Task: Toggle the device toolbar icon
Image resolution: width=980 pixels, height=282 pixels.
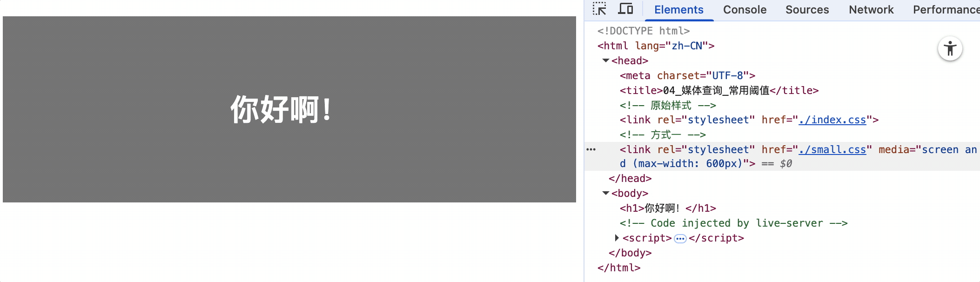Action: pos(625,9)
